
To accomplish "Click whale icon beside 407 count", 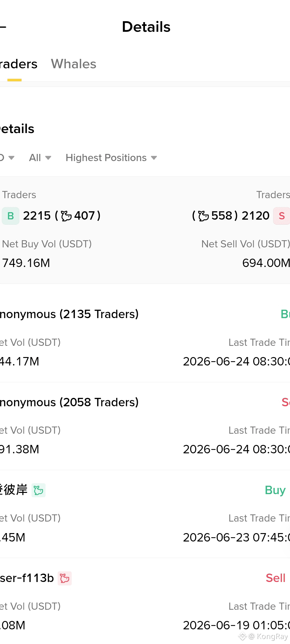I will pos(66,216).
